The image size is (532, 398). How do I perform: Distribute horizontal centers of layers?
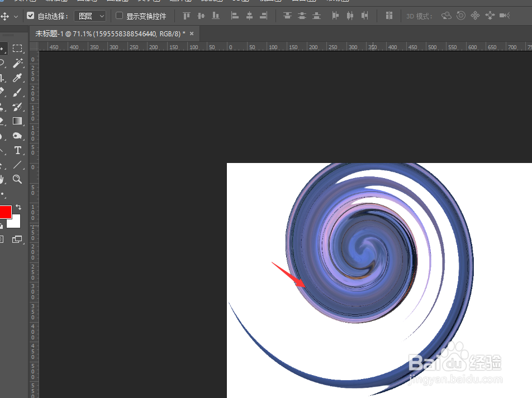click(350, 16)
